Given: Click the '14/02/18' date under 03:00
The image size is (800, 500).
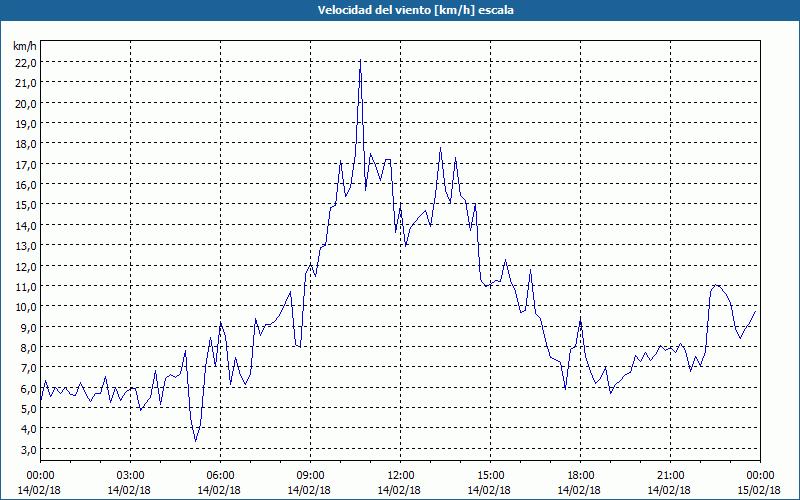Looking at the screenshot, I should click(130, 490).
